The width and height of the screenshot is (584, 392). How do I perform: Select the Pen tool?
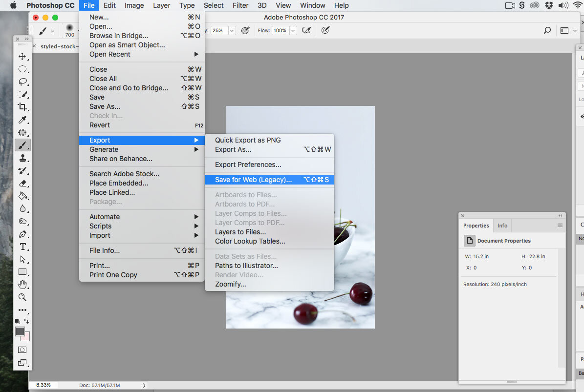point(22,234)
